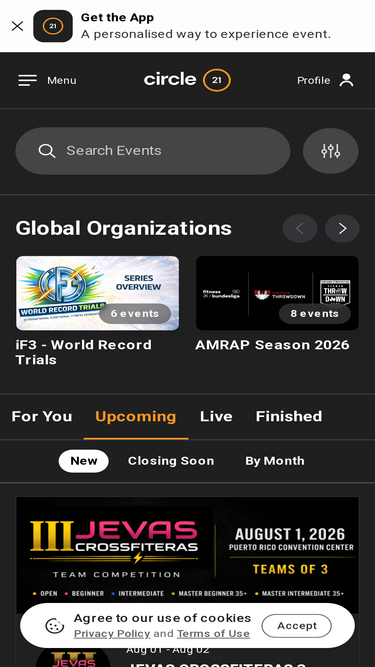Open AMRAP Season 2026 thumbnail
Screen dimensions: 375x667
coord(277,293)
